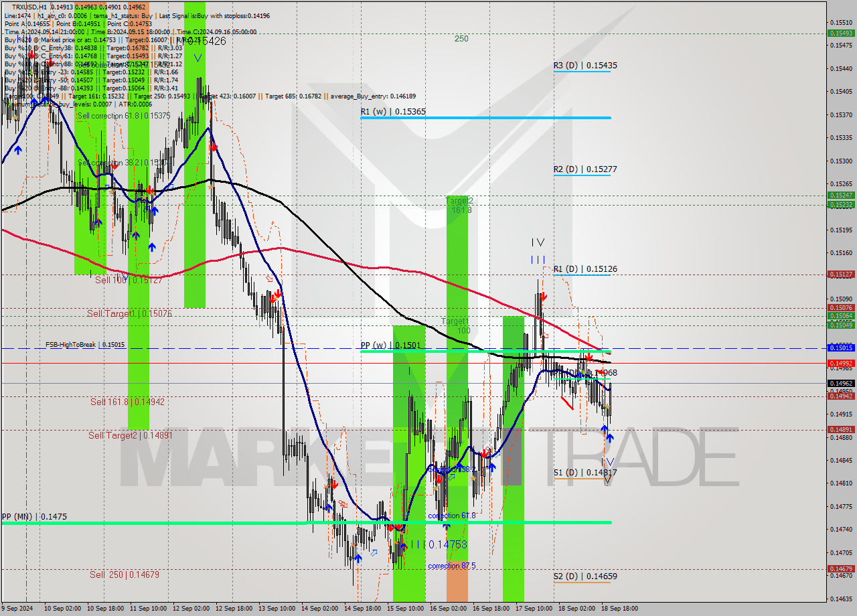The height and width of the screenshot is (616, 857).
Task: Click red price tag 0.14679 on axis
Action: click(x=841, y=569)
